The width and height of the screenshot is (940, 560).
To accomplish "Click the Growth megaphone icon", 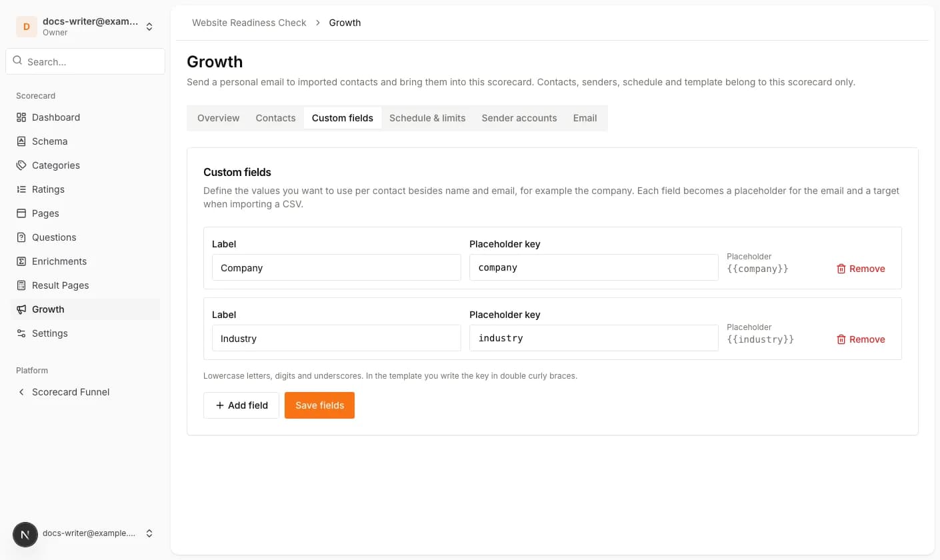I will 21,309.
